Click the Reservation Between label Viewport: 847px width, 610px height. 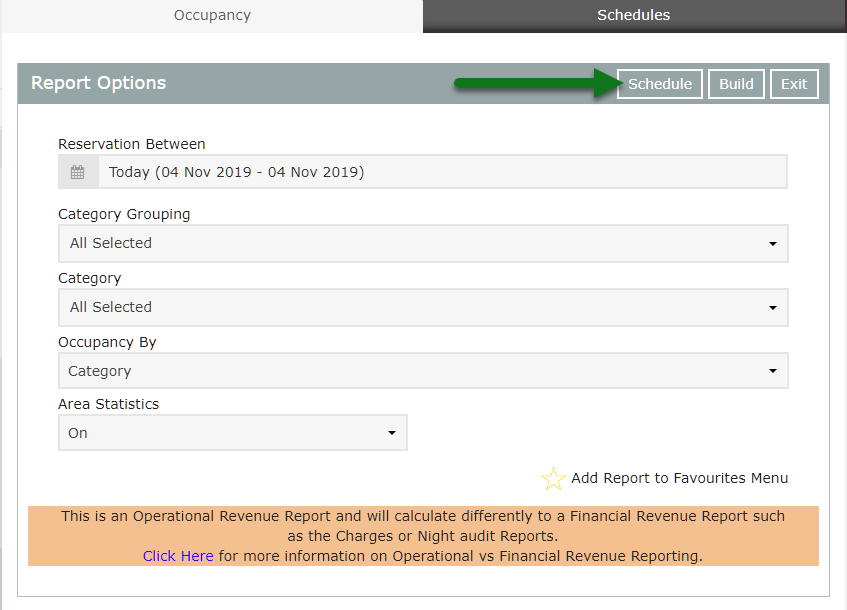(x=131, y=144)
